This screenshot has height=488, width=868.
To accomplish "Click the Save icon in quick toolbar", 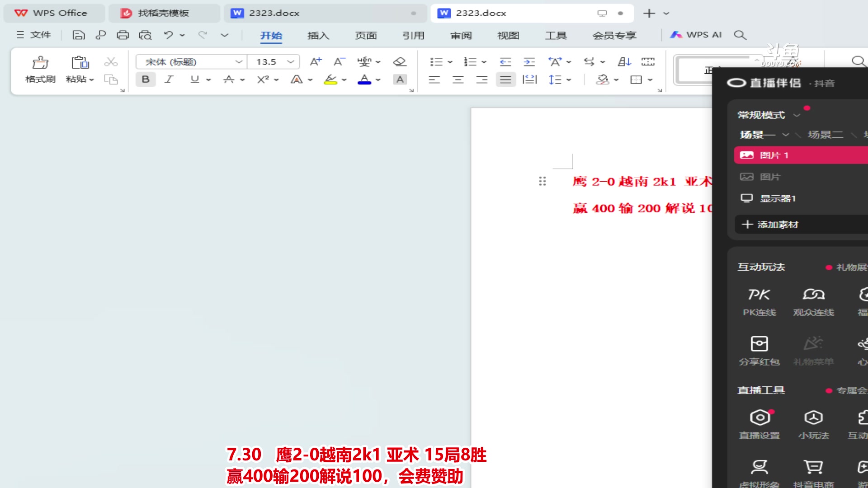I will click(x=79, y=35).
